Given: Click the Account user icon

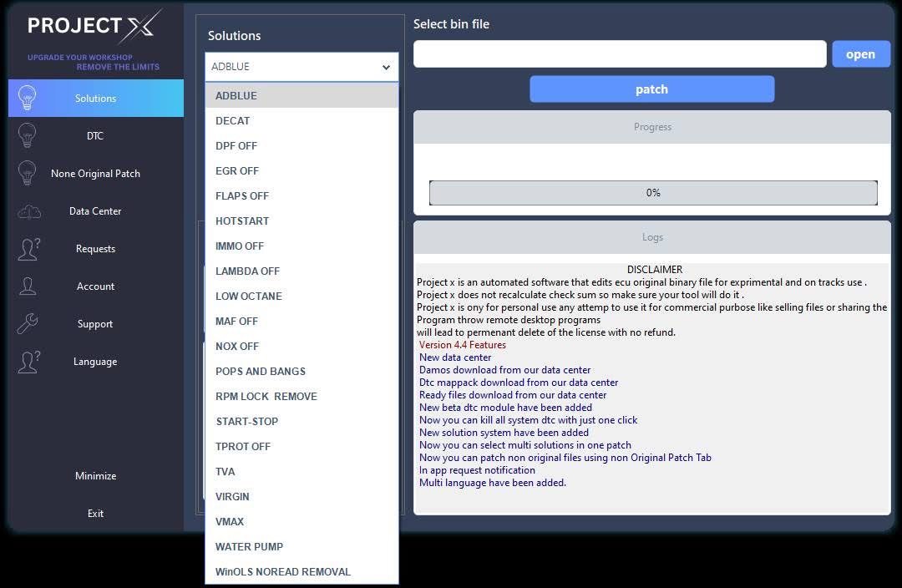Looking at the screenshot, I should click(x=28, y=286).
